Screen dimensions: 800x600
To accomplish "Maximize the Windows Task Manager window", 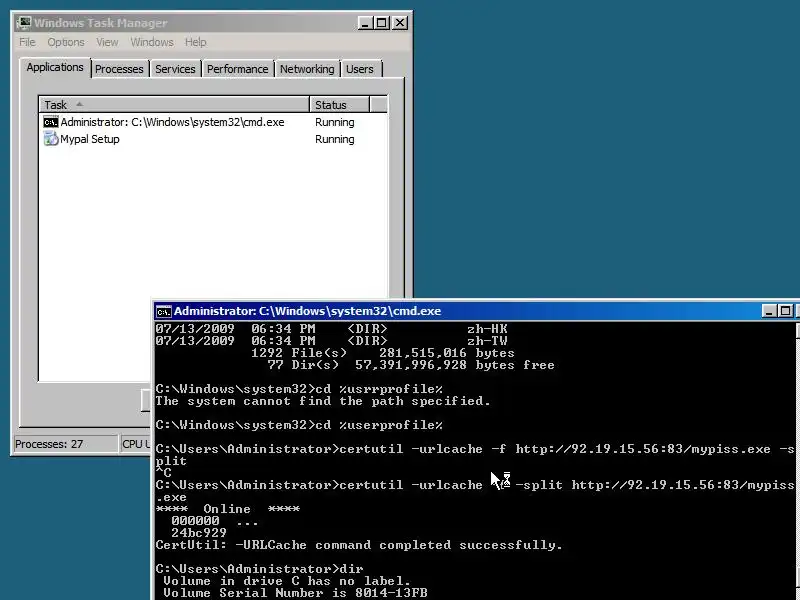I will pyautogui.click(x=382, y=23).
